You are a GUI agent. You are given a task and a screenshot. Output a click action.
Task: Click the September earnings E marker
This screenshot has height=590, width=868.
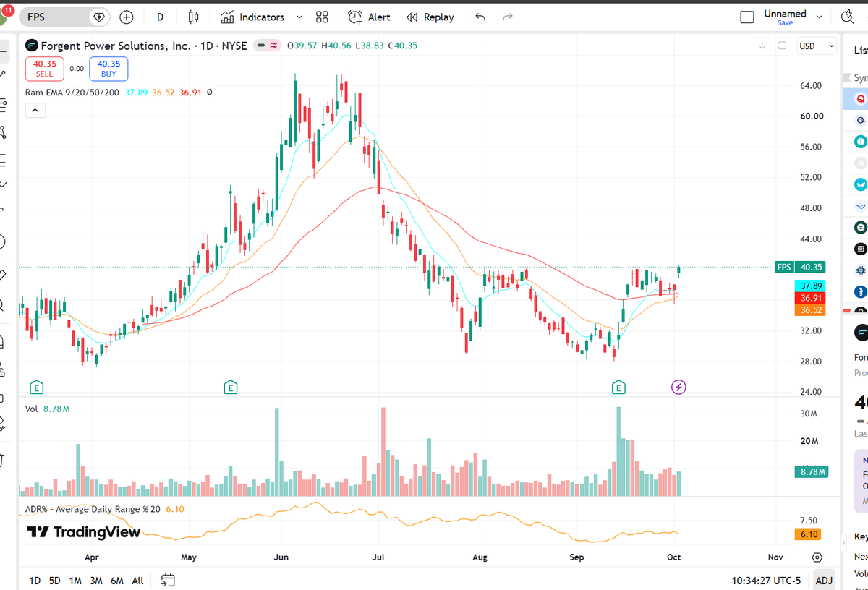[x=618, y=388]
